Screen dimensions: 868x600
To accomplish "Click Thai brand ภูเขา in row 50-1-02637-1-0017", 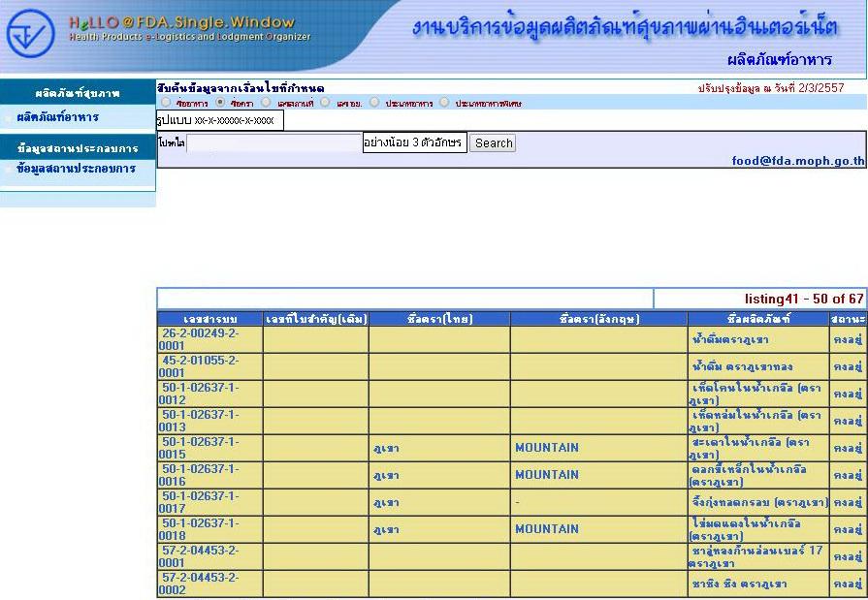I will [386, 502].
